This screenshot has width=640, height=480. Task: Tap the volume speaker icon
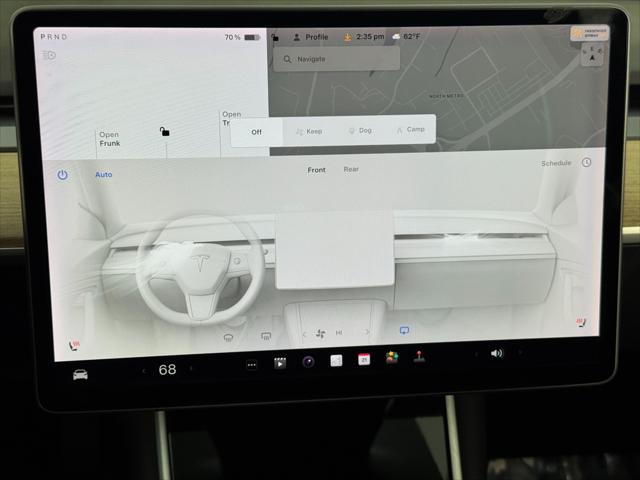pyautogui.click(x=496, y=353)
